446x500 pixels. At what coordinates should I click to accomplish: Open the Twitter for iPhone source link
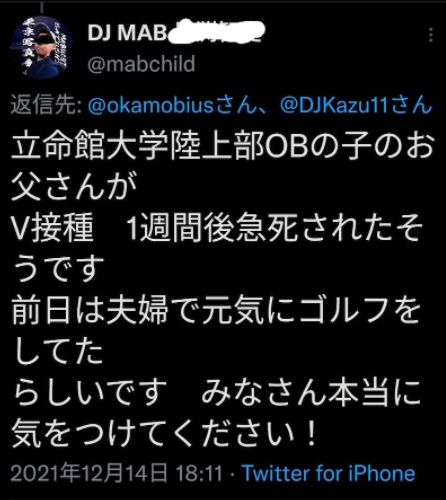[329, 473]
